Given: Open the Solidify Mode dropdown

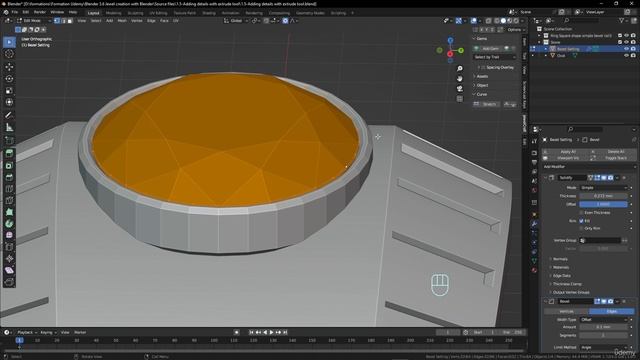Looking at the screenshot, I should click(x=603, y=188).
